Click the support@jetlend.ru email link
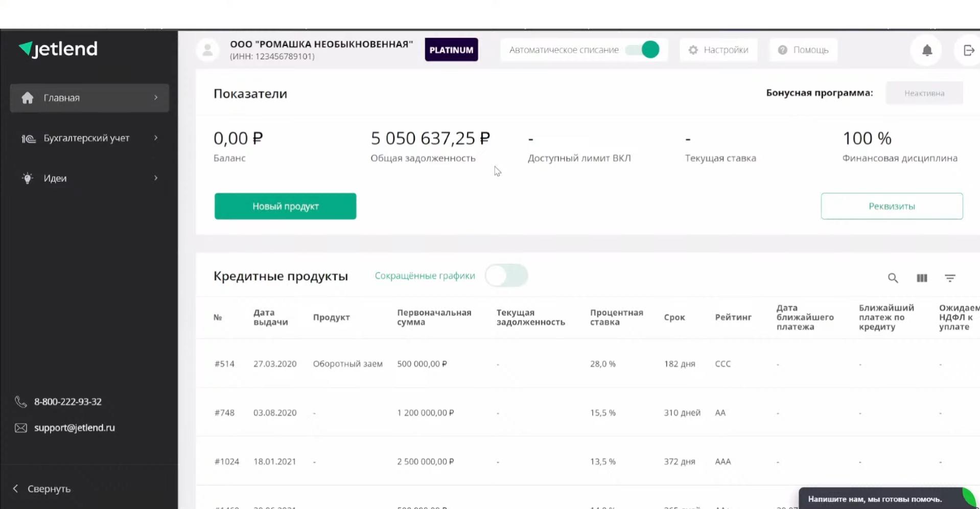The width and height of the screenshot is (980, 509). click(x=75, y=428)
